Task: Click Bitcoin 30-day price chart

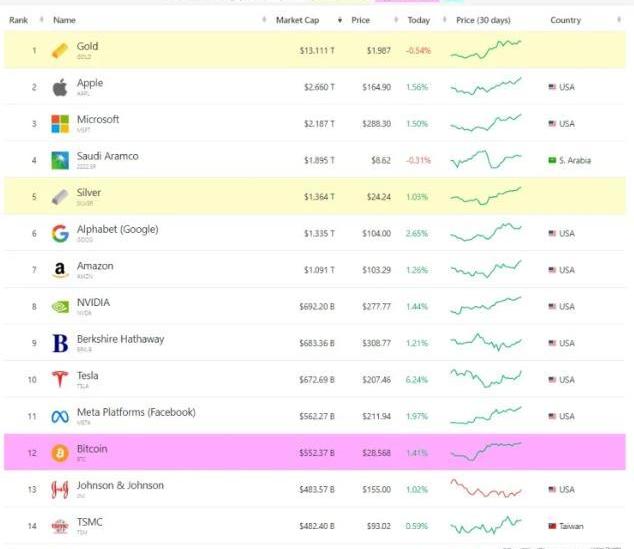Action: click(486, 452)
